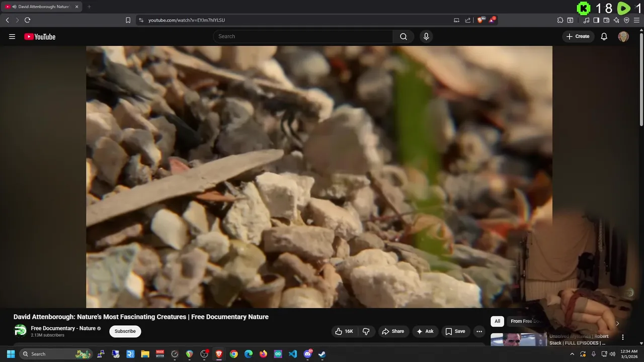The width and height of the screenshot is (644, 362).
Task: Switch to the David Attenborough browser tab
Action: click(42, 7)
